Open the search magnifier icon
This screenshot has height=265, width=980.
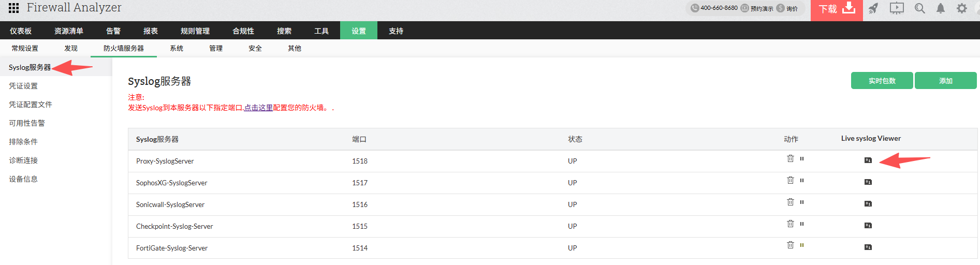pos(919,8)
